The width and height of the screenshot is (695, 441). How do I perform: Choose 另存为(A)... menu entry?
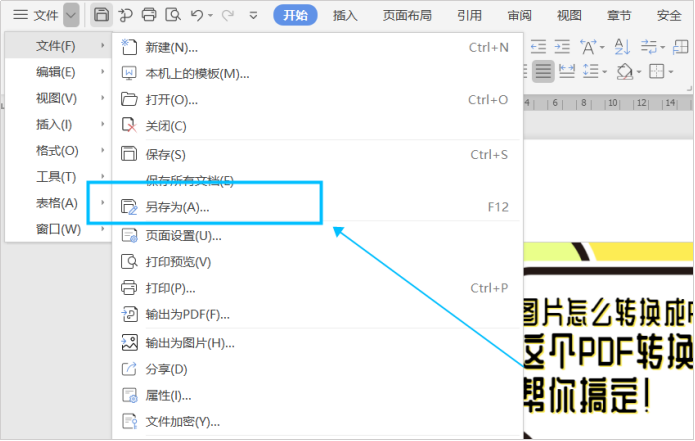317,207
